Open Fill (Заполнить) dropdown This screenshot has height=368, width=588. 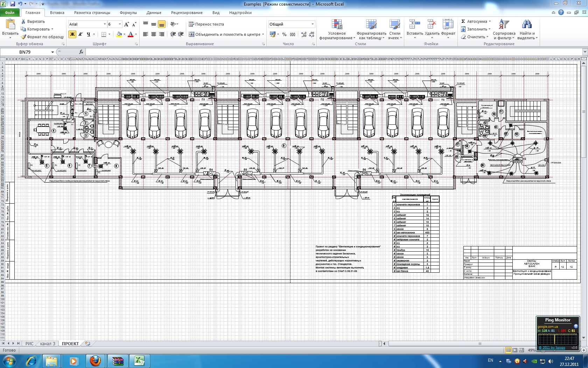tap(476, 29)
